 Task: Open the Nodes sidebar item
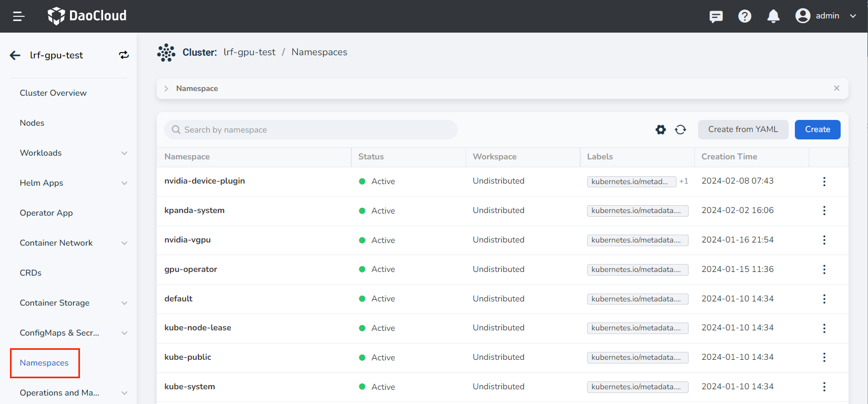pos(32,123)
